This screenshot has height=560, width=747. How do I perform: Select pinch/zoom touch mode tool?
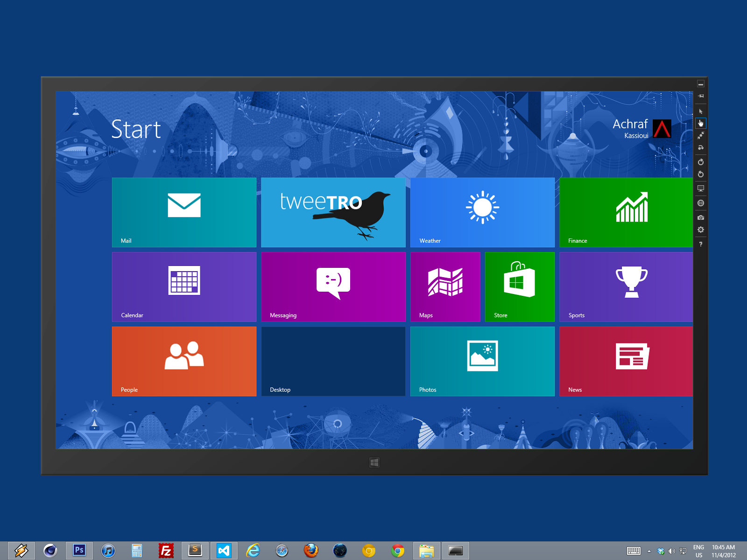pos(701,135)
